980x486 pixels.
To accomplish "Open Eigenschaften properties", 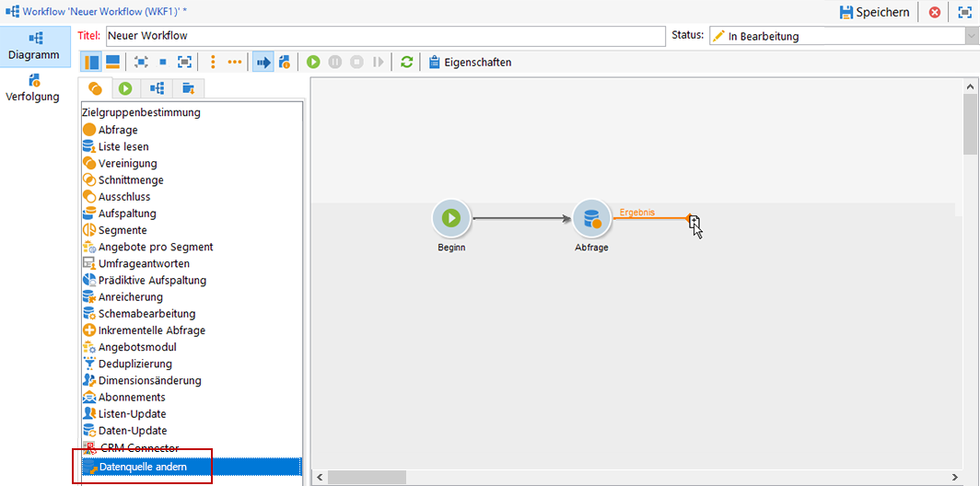I will point(470,62).
